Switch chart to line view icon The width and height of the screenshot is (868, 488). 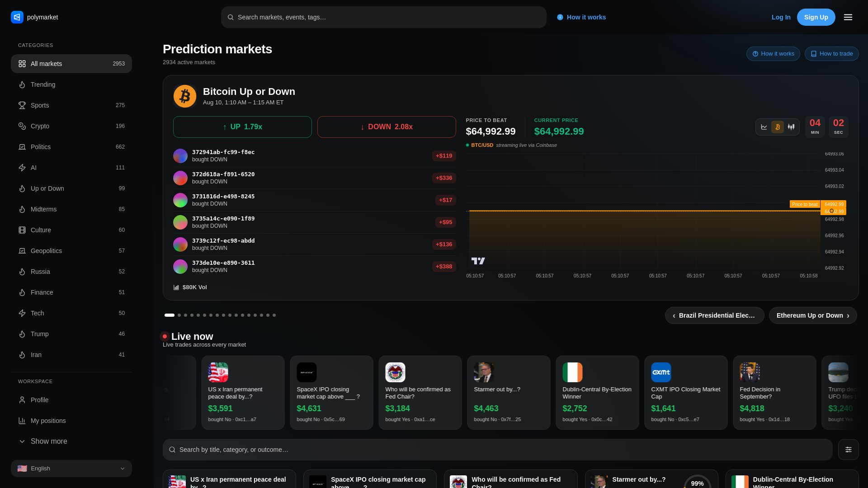[764, 127]
